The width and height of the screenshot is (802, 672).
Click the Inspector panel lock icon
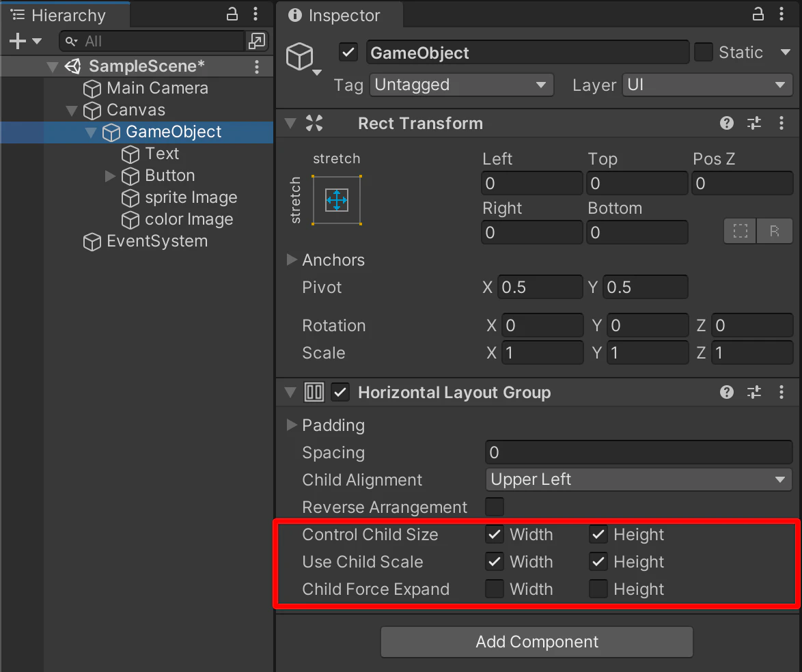[x=758, y=14]
